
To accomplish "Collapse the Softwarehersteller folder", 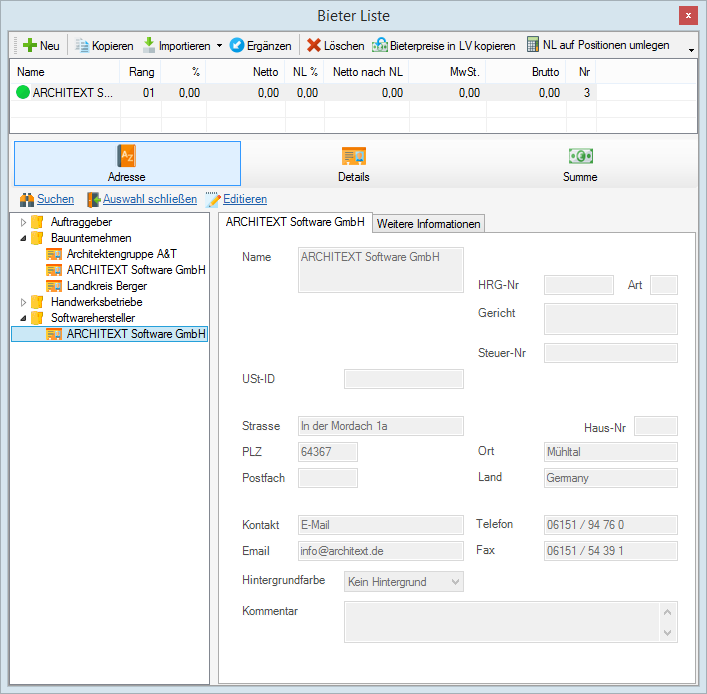I will pyautogui.click(x=23, y=318).
